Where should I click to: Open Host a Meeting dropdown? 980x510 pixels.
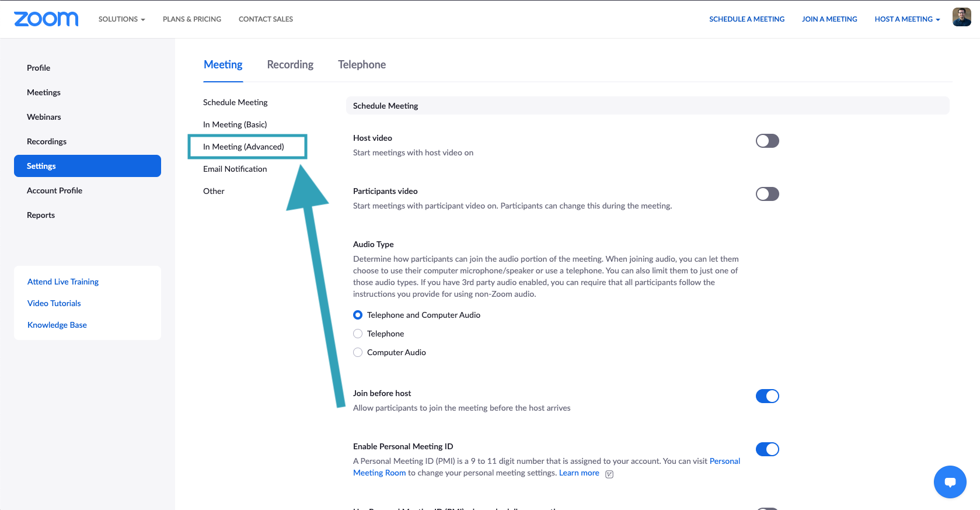coord(906,19)
